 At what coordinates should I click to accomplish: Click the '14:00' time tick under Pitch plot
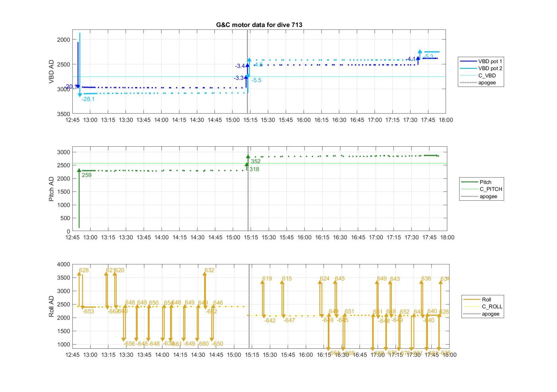[x=162, y=237]
